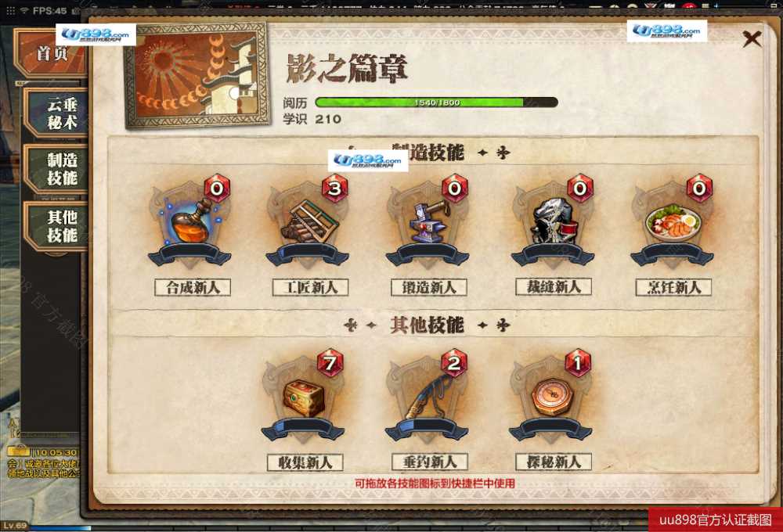
Task: Close the 影之篇章 skill panel
Action: (752, 38)
